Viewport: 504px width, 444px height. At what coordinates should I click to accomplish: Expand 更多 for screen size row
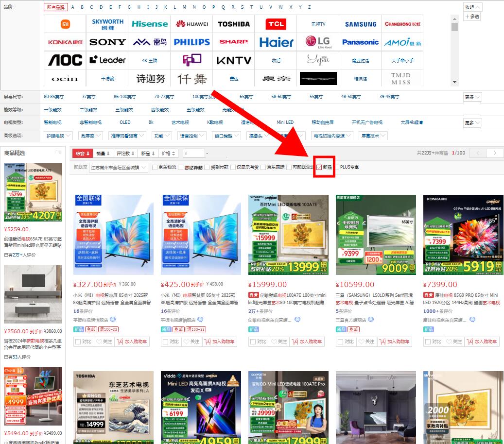tap(472, 97)
